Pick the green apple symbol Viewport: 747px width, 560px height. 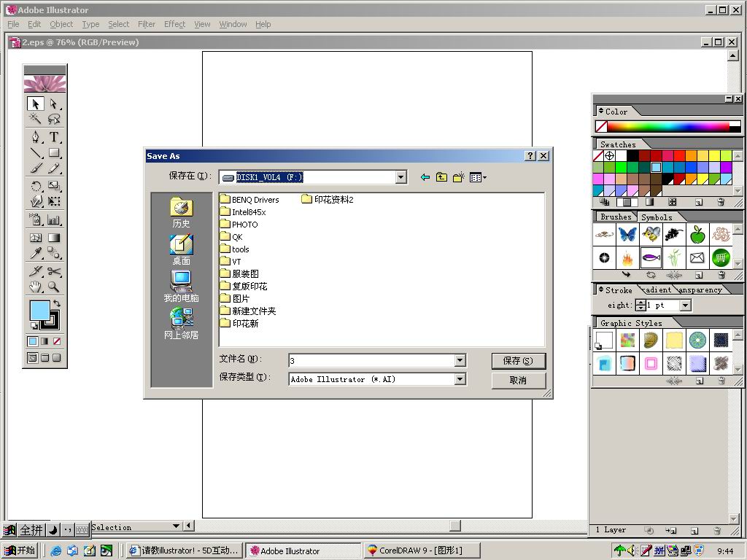[697, 234]
